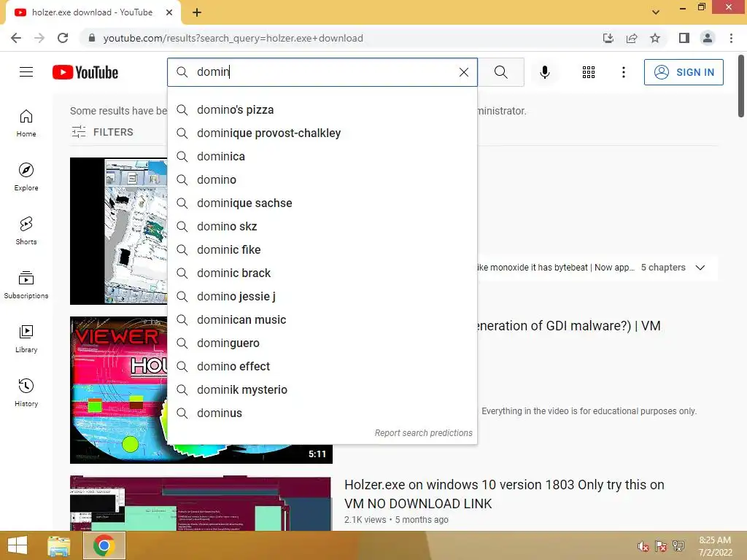
Task: Click Report search predictions link
Action: [423, 433]
